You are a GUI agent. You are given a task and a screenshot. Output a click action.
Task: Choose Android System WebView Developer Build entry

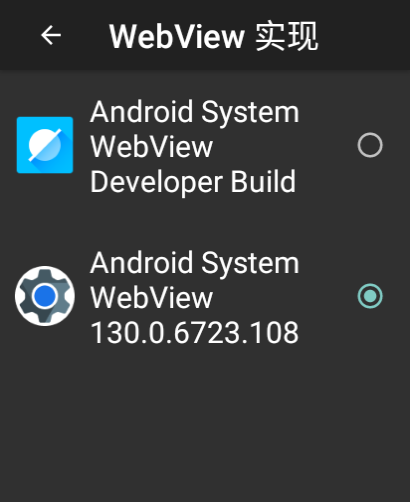tap(205, 146)
